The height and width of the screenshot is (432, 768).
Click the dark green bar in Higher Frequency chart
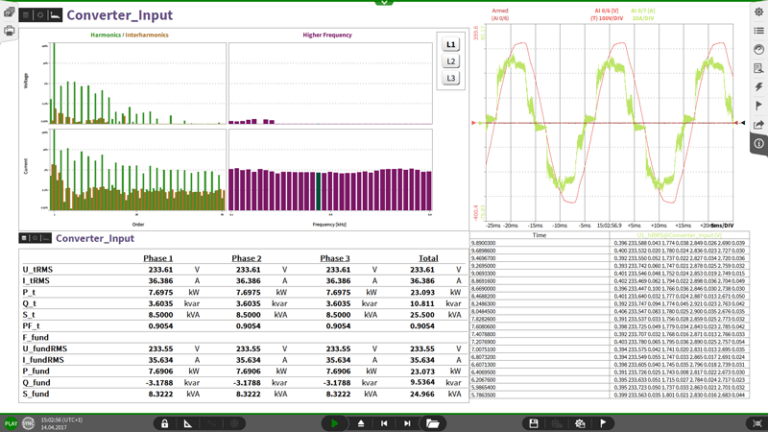coord(319,192)
